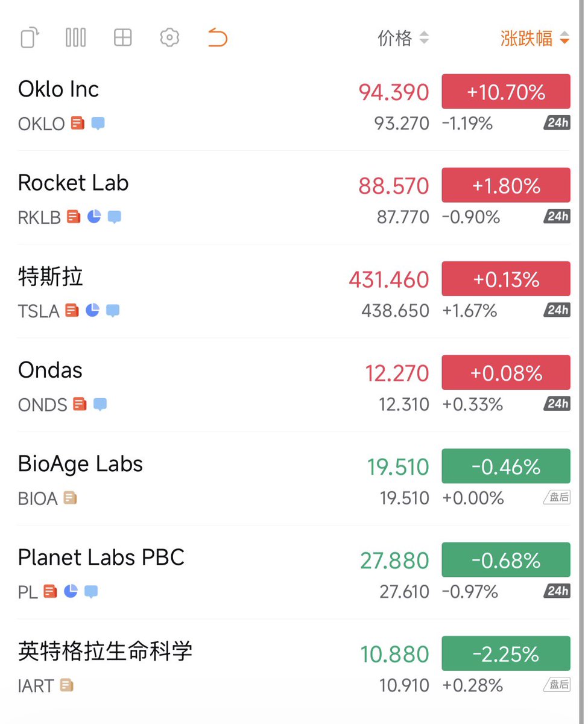Open the pie chart icon beside RKLB
The height and width of the screenshot is (724, 588).
[94, 217]
